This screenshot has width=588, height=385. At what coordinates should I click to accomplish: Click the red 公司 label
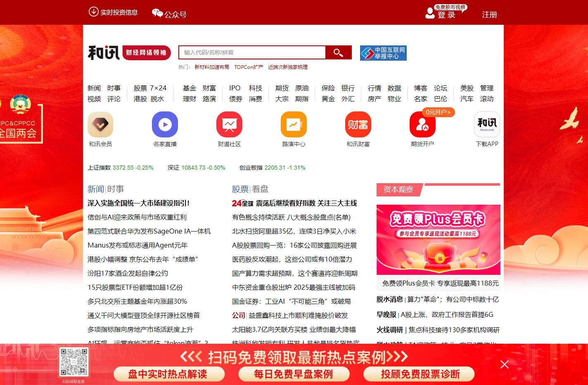[x=239, y=315]
